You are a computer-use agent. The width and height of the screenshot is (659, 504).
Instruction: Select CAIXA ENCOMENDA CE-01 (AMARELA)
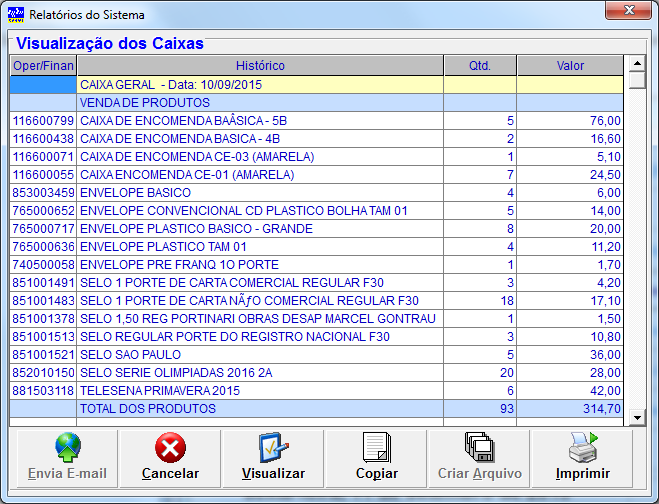[317, 175]
